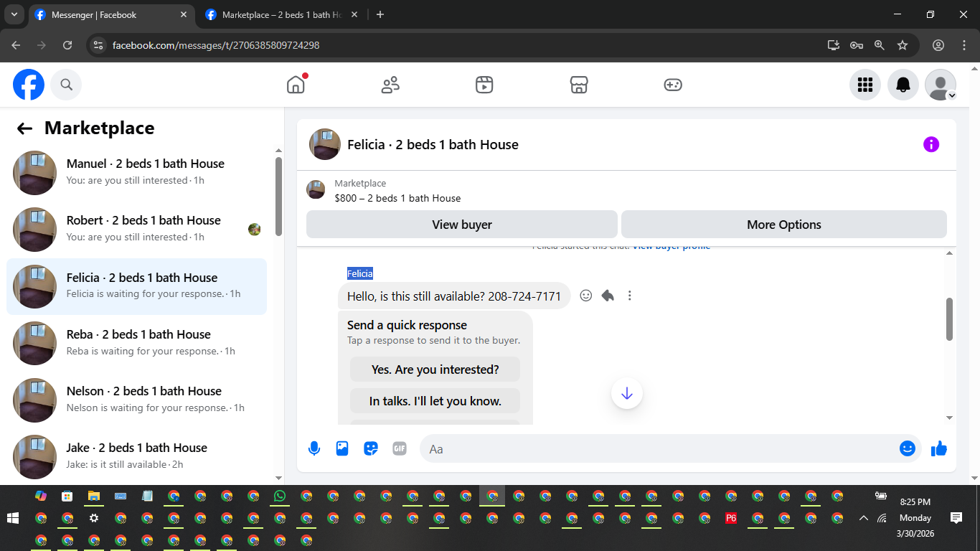Open Nelson's 2 beds 1 bath House chat
Screen dimensions: 980x551
click(x=136, y=400)
